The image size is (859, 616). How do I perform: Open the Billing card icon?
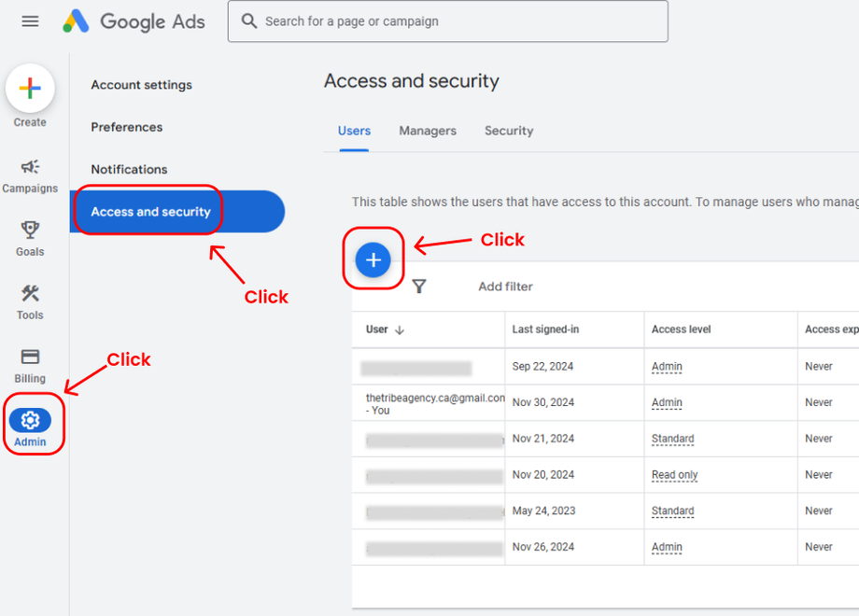[30, 357]
